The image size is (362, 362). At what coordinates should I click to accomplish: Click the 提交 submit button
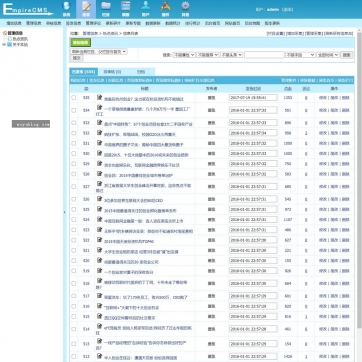[x=76, y=58]
